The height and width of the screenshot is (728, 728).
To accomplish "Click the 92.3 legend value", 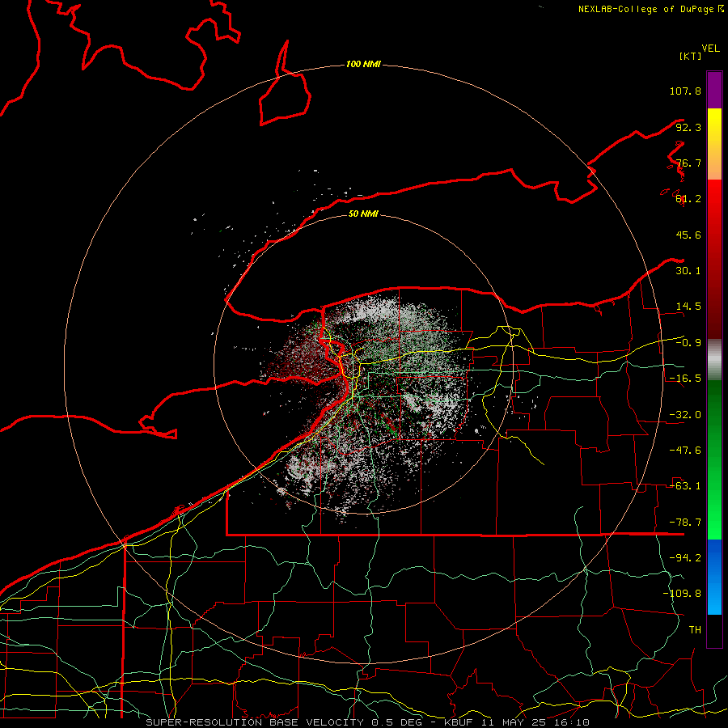I will [x=688, y=127].
